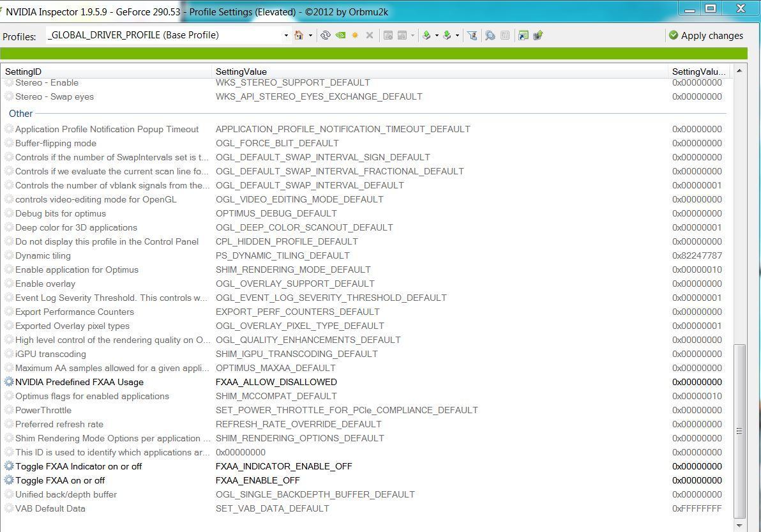Screen dimensions: 761x532
Task: Click the 0xFFFFFFFF hex value
Action: pos(697,508)
